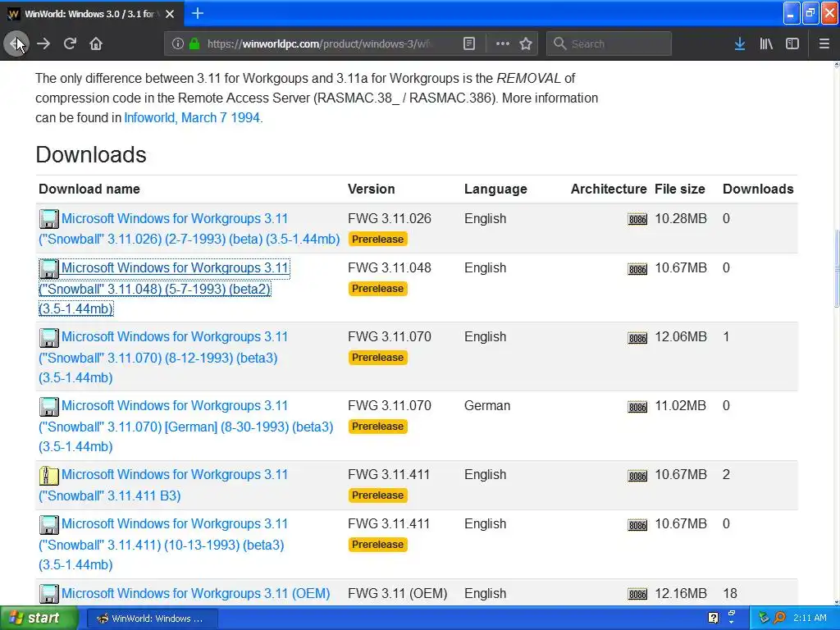Click the page vertical scrollbar thumb
The width and height of the screenshot is (840, 630).
[836, 268]
